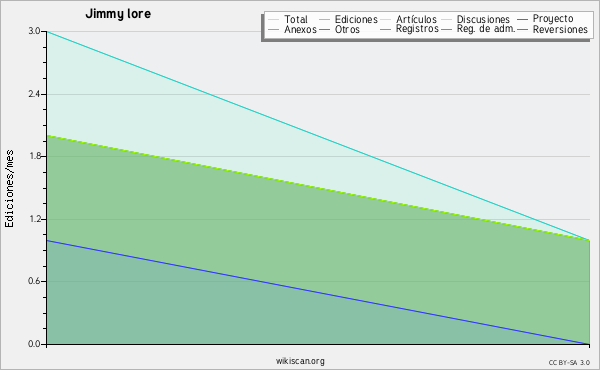Click the 'CC BY-SA 3.0' license text

point(569,363)
